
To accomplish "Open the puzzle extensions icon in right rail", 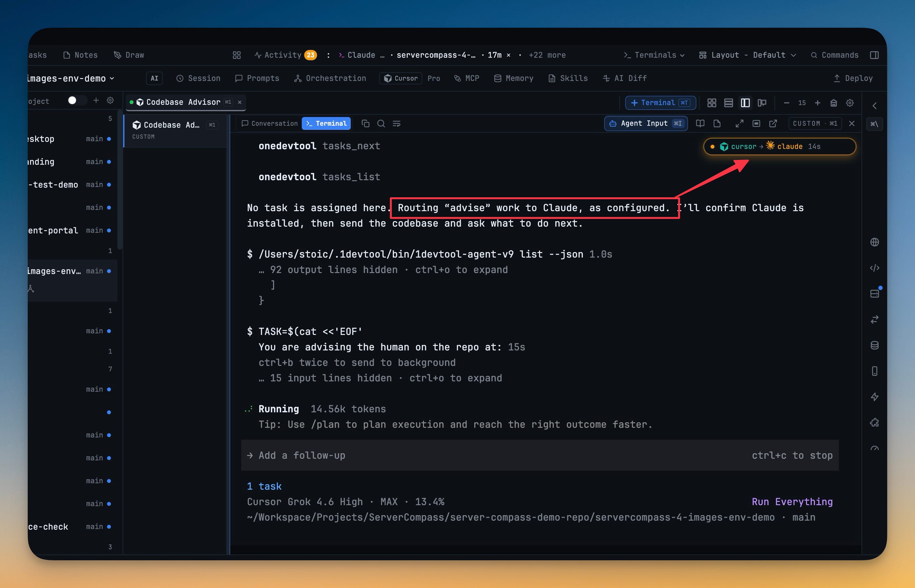I will [874, 422].
